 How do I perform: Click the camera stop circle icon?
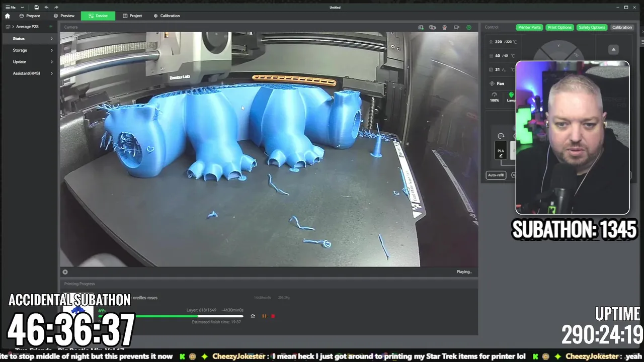coord(65,272)
